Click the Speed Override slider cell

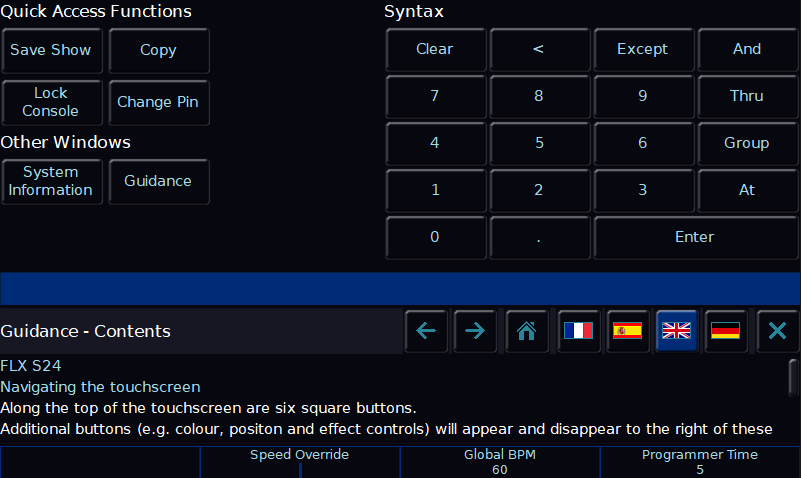click(300, 462)
